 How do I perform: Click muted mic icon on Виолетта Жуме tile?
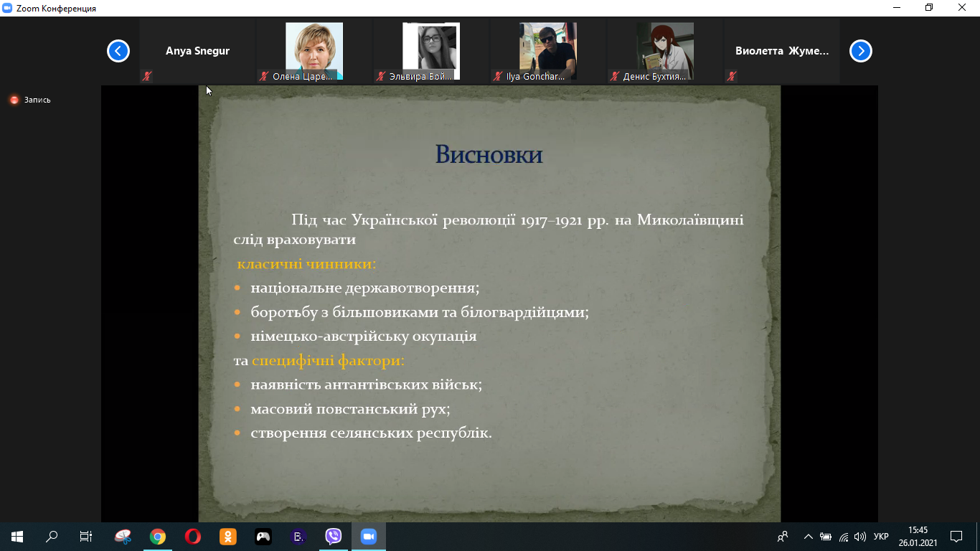(732, 75)
